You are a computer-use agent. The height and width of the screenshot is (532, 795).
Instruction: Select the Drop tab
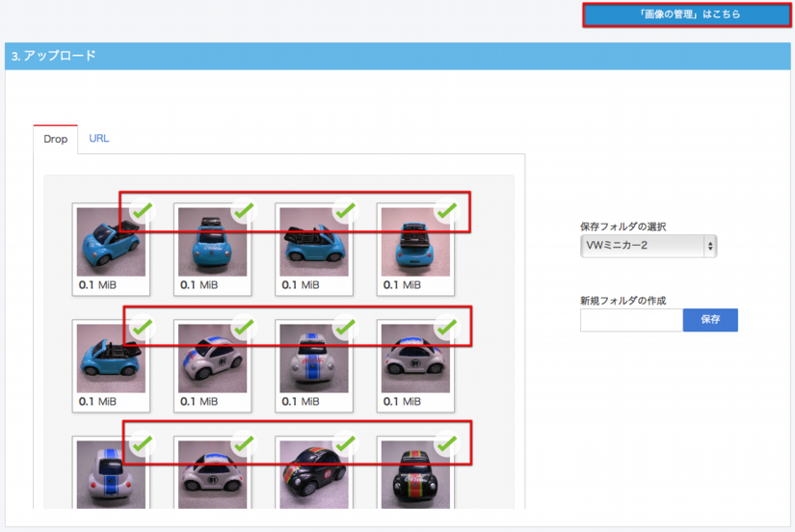click(x=56, y=140)
